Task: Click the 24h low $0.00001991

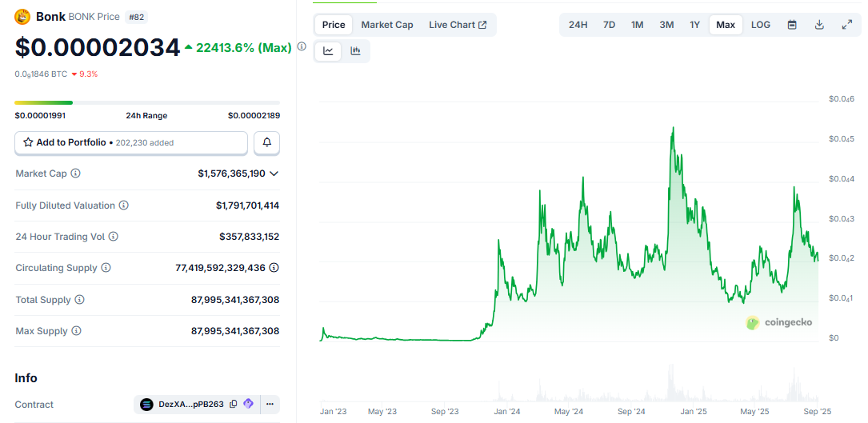Action: pyautogui.click(x=40, y=116)
